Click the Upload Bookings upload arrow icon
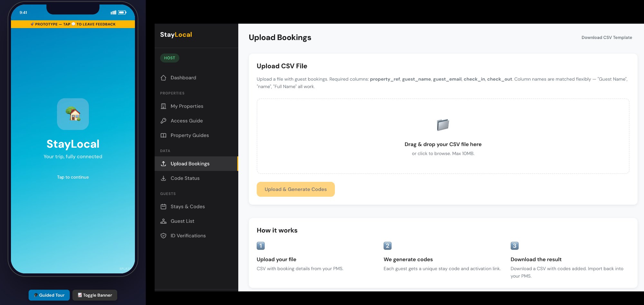This screenshot has height=305, width=644. point(164,163)
